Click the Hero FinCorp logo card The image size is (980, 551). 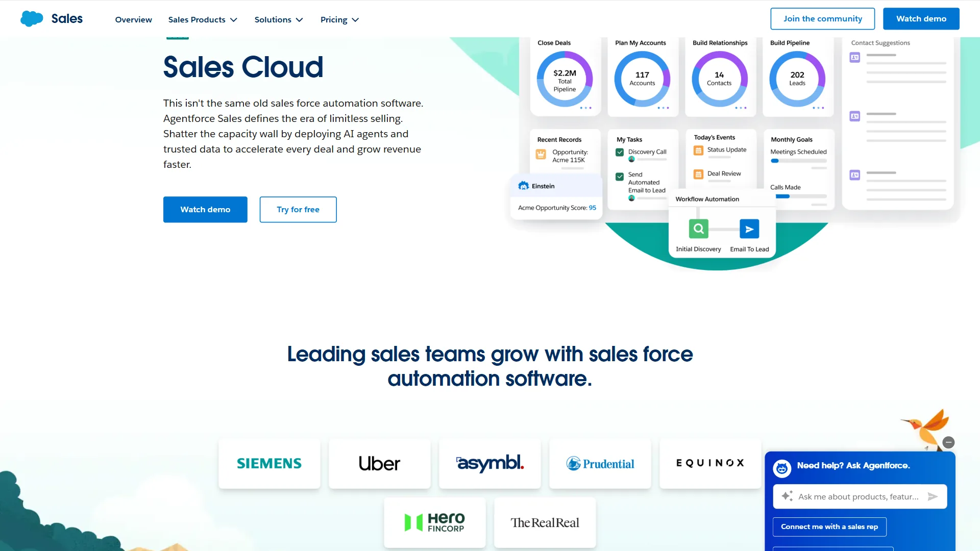(435, 522)
